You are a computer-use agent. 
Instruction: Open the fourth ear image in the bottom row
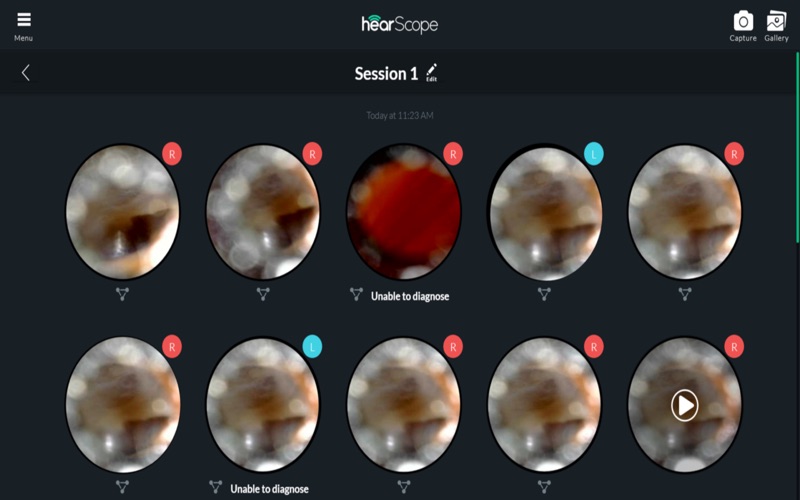pyautogui.click(x=544, y=405)
